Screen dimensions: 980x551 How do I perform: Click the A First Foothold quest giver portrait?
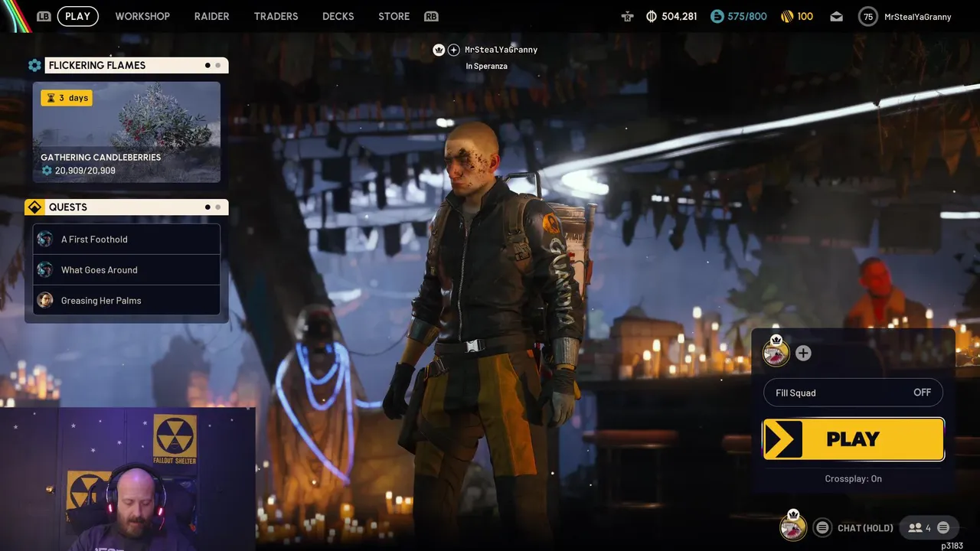coord(45,239)
